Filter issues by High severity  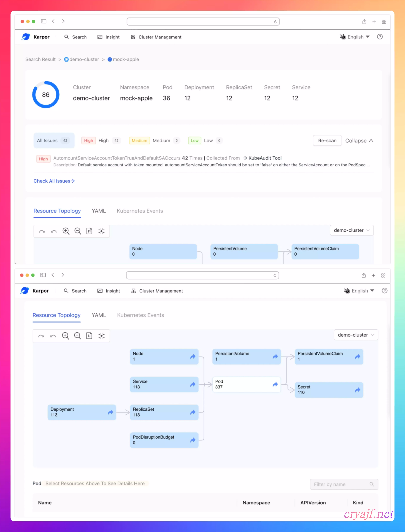pyautogui.click(x=101, y=140)
